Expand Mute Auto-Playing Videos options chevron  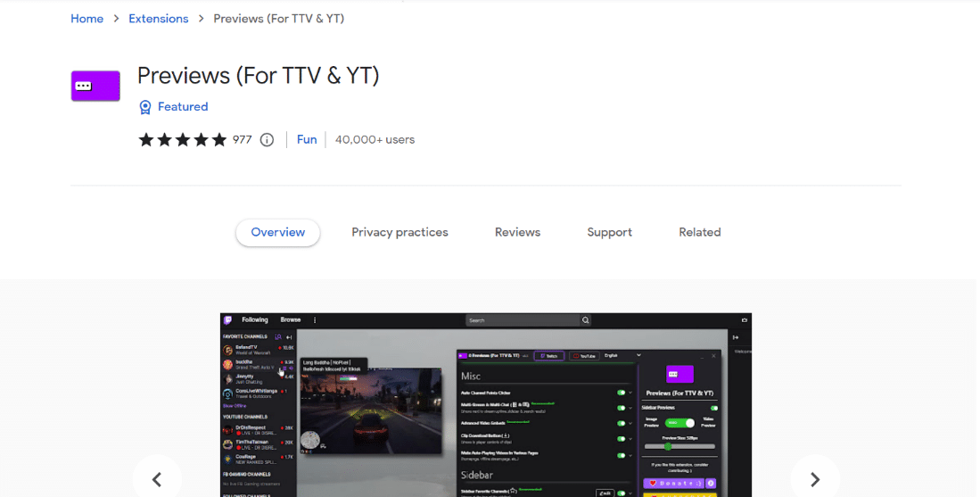[x=630, y=455]
